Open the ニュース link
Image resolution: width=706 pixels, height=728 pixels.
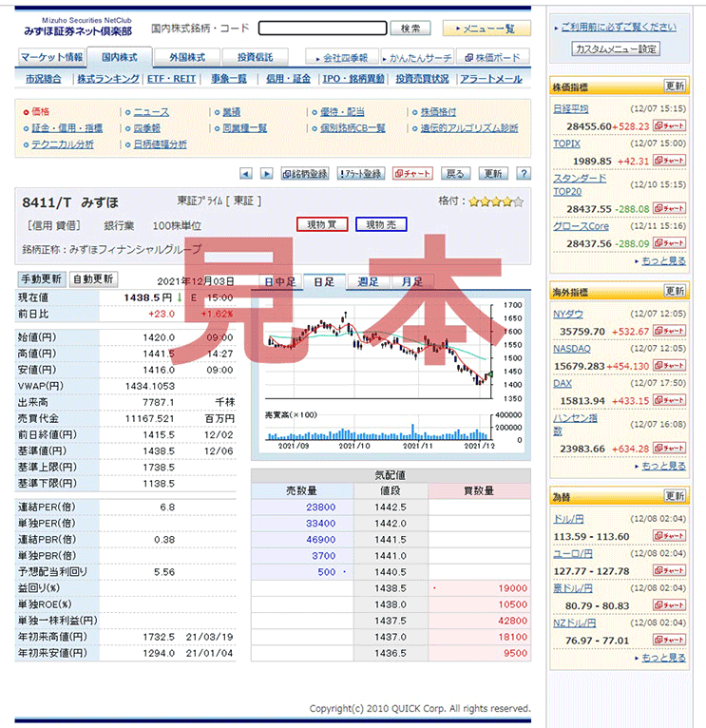(x=151, y=112)
